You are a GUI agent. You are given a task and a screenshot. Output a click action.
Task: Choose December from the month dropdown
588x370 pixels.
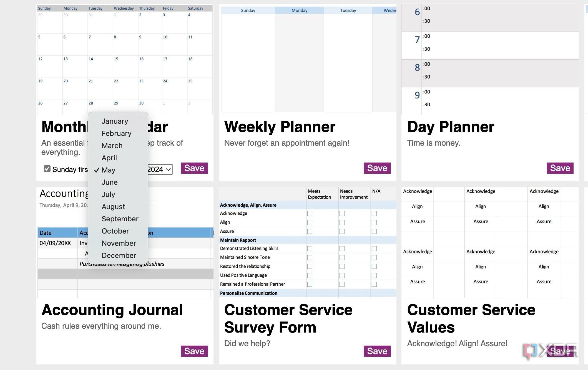119,255
